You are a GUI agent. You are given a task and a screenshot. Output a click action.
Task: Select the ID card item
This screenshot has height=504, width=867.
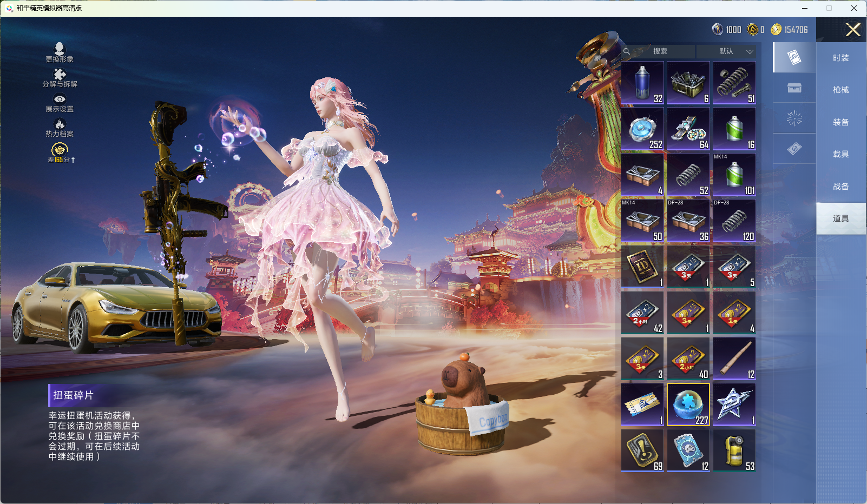642,267
